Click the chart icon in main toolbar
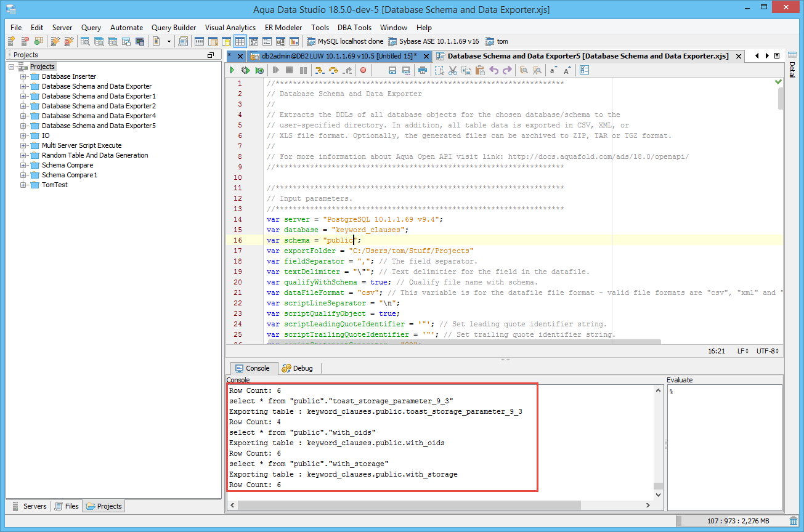The width and height of the screenshot is (804, 532). point(294,41)
